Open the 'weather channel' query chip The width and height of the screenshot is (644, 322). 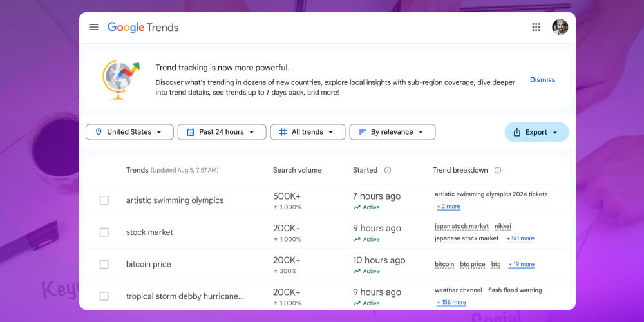[459, 290]
